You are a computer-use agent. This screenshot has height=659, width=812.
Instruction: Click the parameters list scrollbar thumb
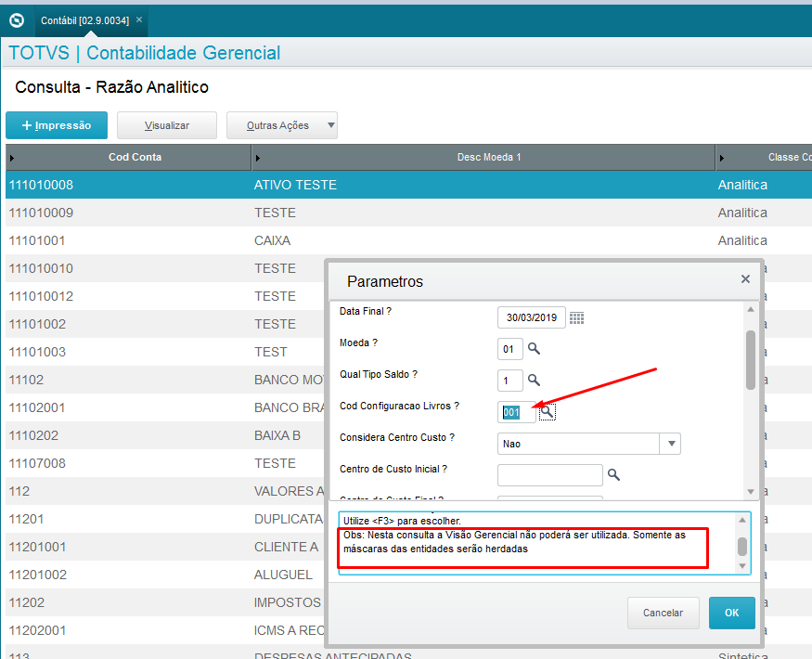[x=751, y=360]
